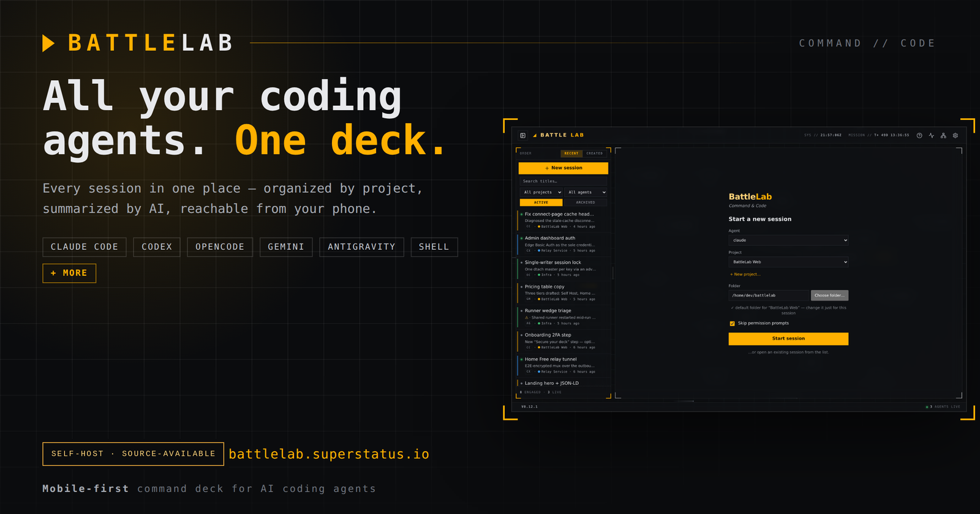Click the MISSION timer readout
This screenshot has height=514, width=980.
(879, 135)
